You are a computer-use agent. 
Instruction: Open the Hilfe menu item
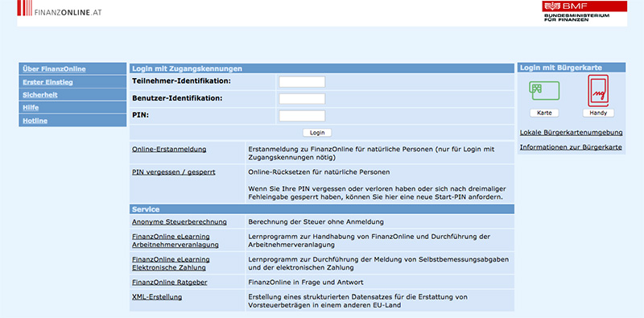click(31, 108)
